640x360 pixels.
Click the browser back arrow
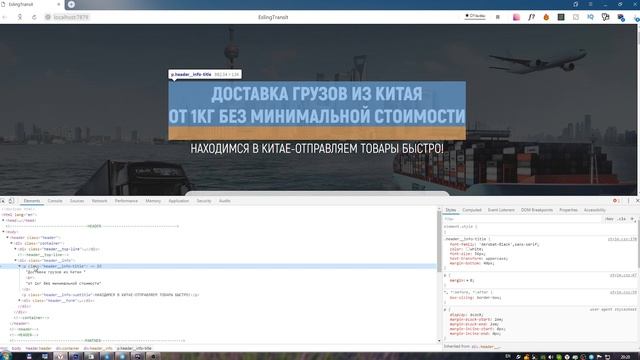coord(4,17)
